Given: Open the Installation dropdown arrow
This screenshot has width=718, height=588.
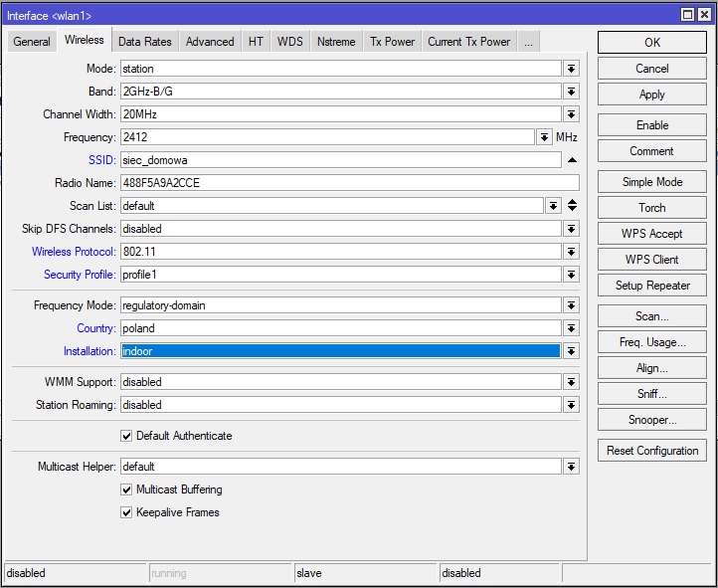Looking at the screenshot, I should click(571, 351).
